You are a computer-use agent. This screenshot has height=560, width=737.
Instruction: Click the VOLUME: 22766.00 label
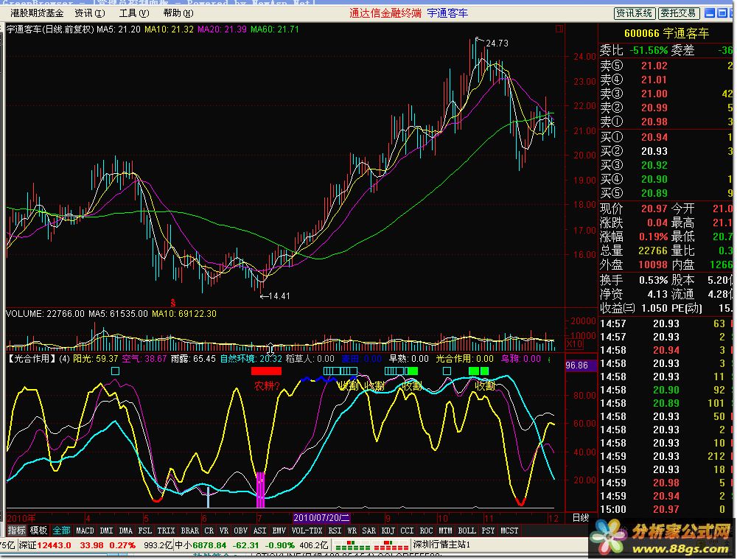click(45, 314)
